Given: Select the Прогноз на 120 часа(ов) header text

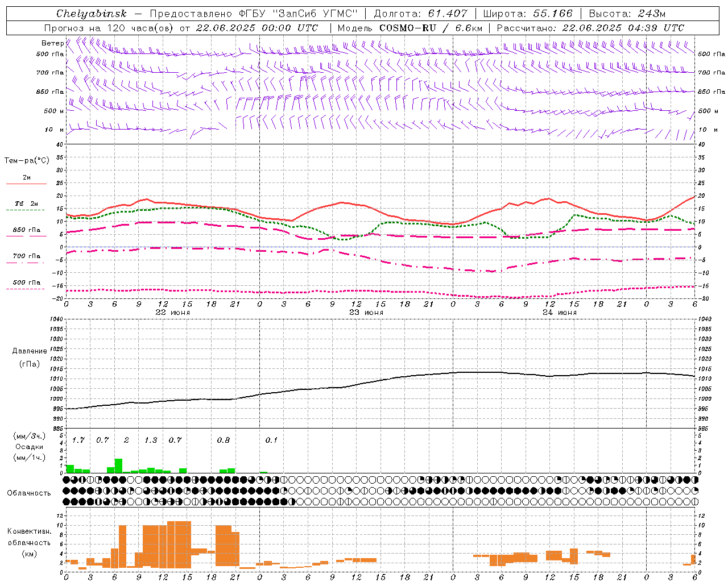Looking at the screenshot, I should 110,28.
